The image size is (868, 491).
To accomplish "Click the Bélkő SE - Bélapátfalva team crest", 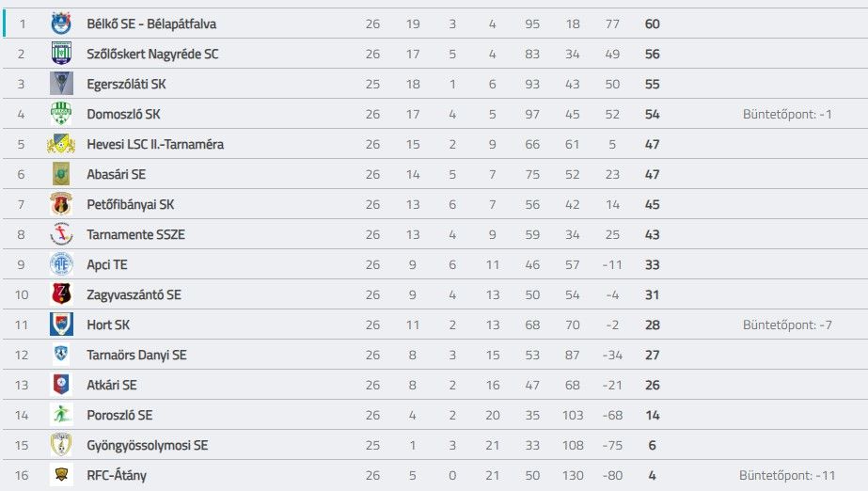I will pyautogui.click(x=61, y=24).
